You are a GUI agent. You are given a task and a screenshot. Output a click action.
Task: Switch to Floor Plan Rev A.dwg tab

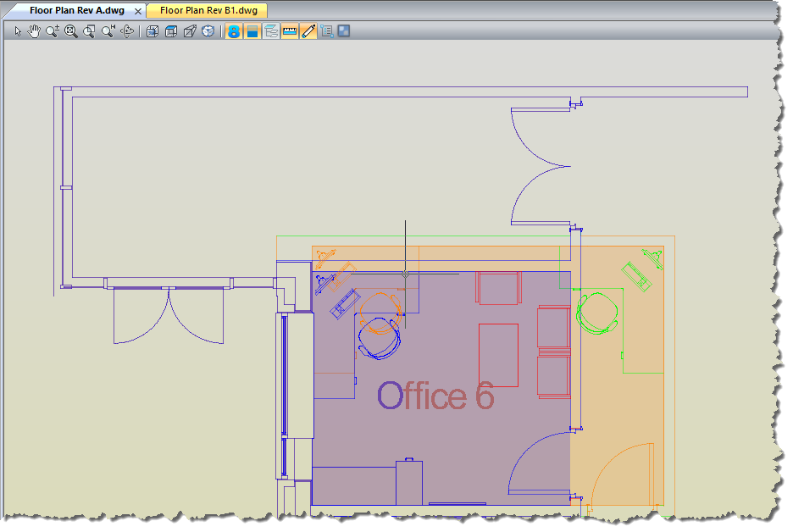click(76, 10)
